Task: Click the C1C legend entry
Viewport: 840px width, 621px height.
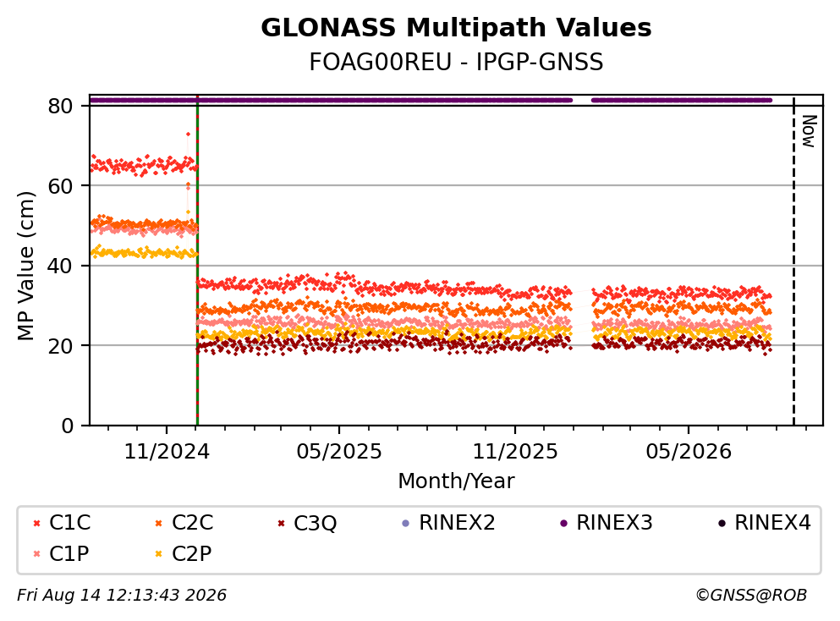Action: (62, 522)
